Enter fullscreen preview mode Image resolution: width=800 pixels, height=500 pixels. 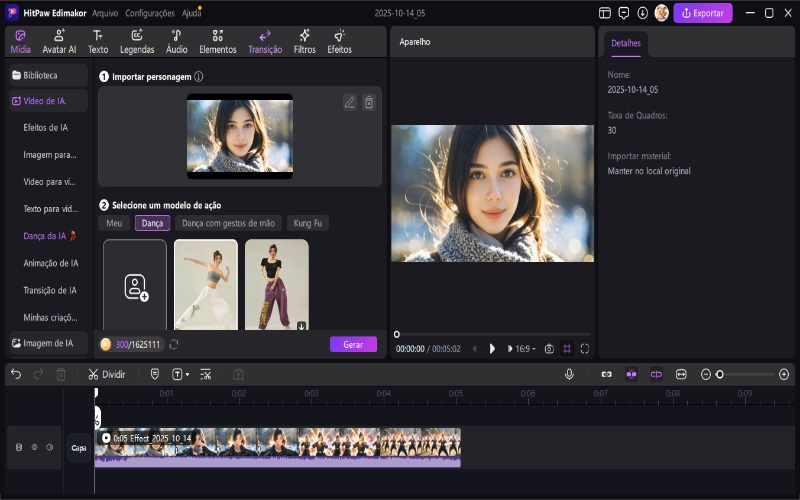click(x=585, y=349)
